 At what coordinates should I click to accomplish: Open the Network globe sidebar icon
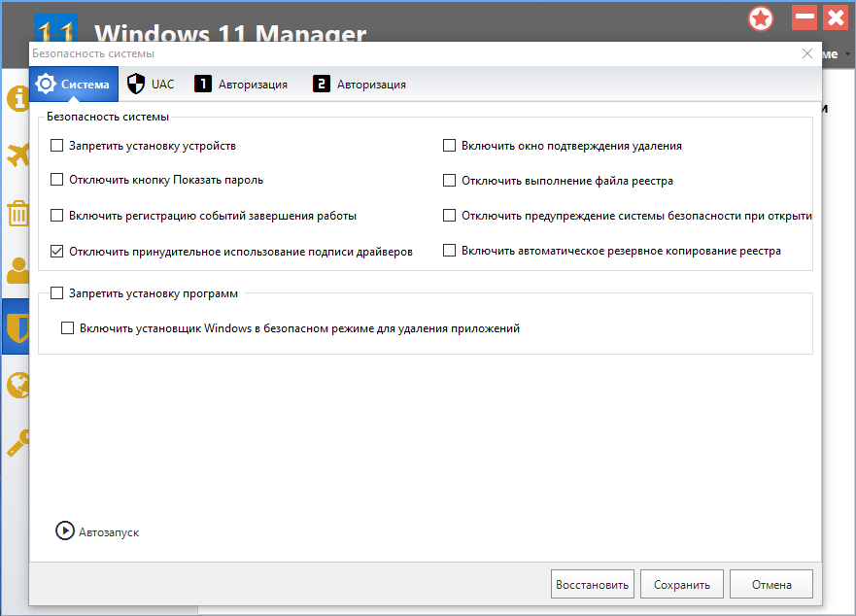click(x=18, y=385)
